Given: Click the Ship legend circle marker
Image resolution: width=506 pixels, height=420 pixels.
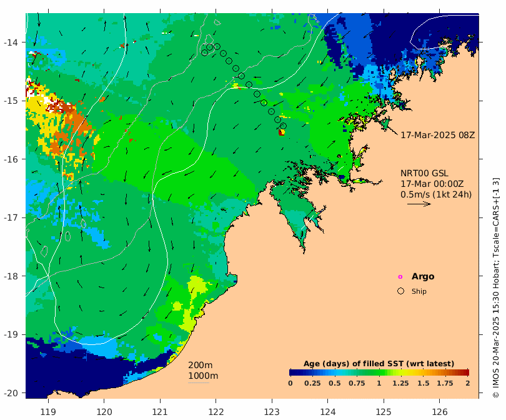Looking at the screenshot, I should [400, 291].
